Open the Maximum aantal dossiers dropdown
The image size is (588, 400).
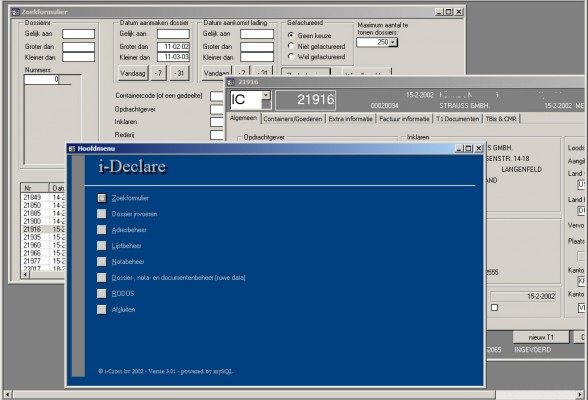click(393, 42)
